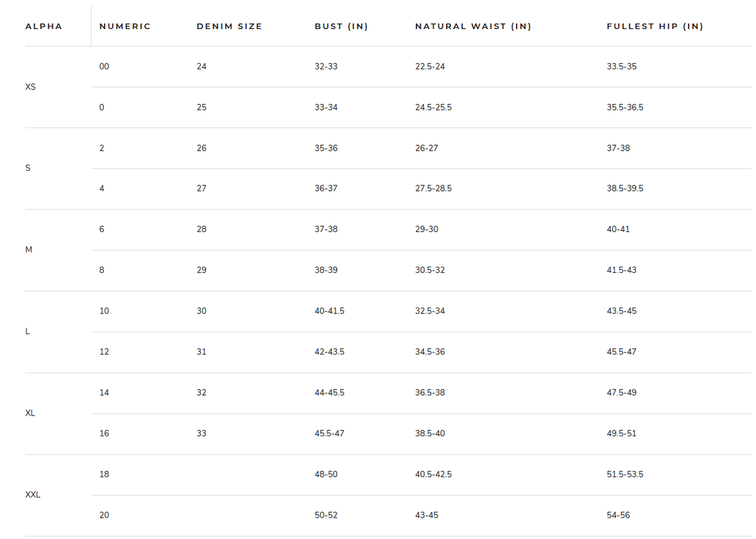
Task: Select the L alpha size label
Action: (28, 332)
